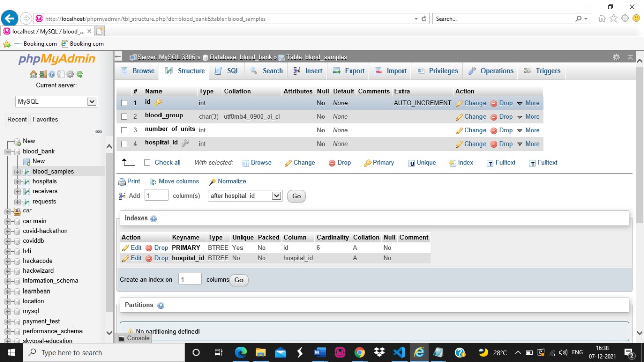The height and width of the screenshot is (362, 644).
Task: Open phpMyAdmin home icon in sidebar
Action: pyautogui.click(x=33, y=74)
